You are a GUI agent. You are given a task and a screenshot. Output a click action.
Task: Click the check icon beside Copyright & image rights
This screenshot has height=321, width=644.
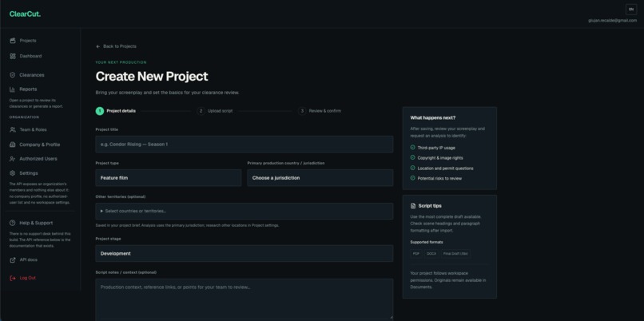click(413, 157)
